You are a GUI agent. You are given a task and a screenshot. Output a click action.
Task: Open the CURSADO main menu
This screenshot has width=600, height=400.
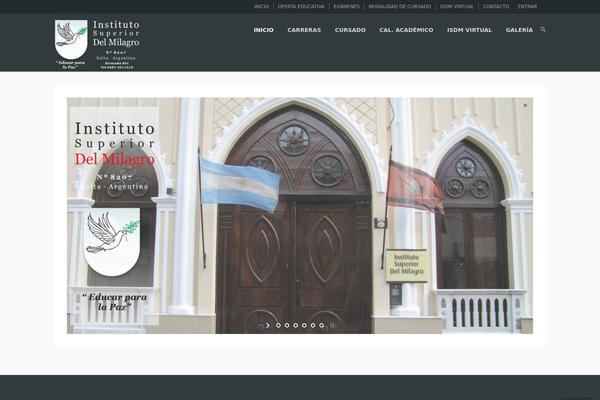click(x=350, y=30)
